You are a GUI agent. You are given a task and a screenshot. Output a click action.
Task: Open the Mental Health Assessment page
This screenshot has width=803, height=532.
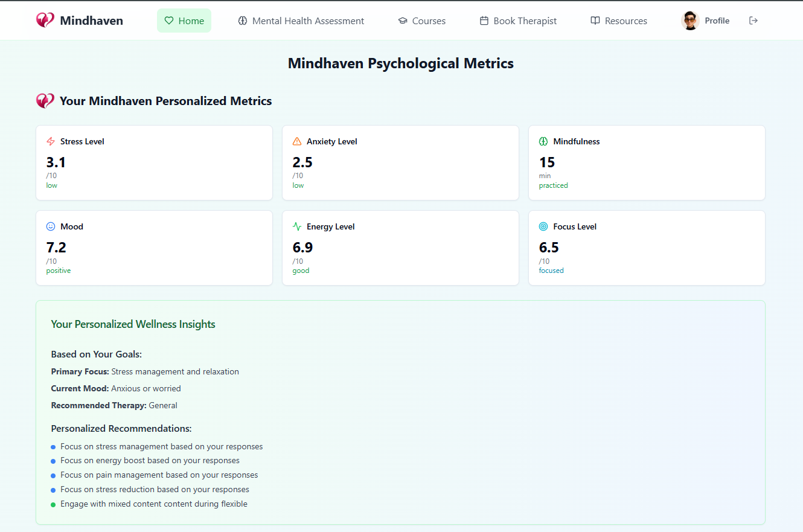[x=301, y=20]
